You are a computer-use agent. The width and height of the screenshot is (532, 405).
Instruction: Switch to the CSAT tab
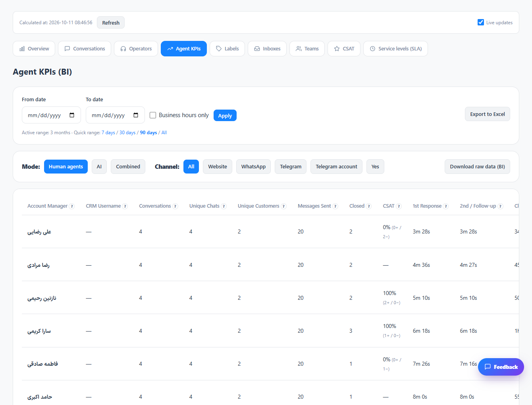(x=344, y=49)
